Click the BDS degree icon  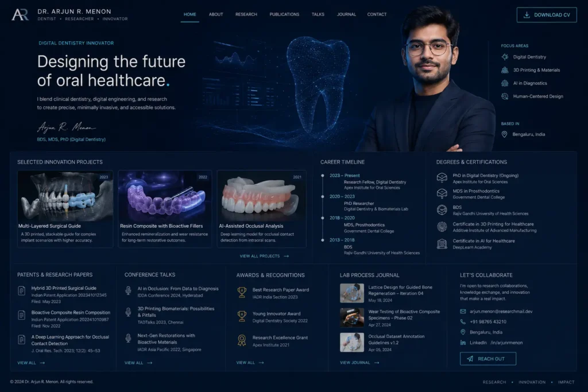coord(442,210)
